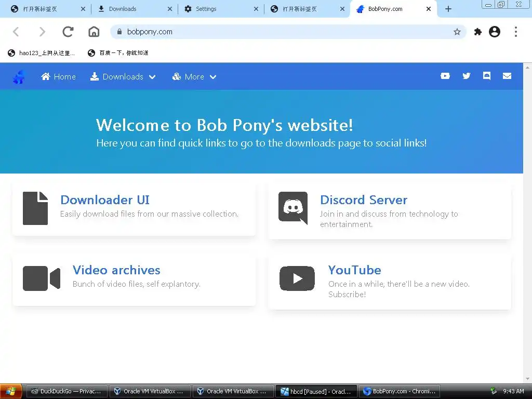This screenshot has height=399, width=532.
Task: Bookmark this page with the star
Action: [x=457, y=32]
